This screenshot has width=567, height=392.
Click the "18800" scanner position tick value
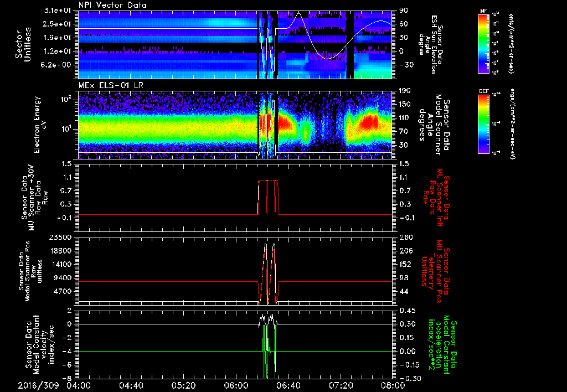coord(61,251)
